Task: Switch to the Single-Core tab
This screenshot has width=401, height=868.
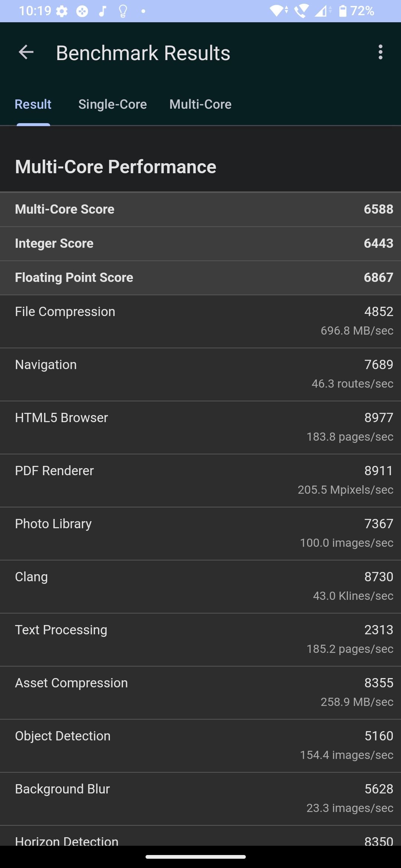Action: coord(113,104)
